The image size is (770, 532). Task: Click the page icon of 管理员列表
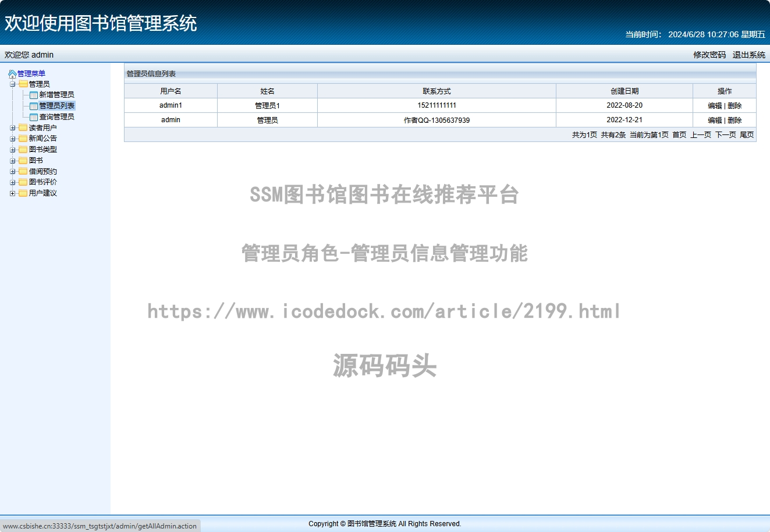click(x=34, y=106)
